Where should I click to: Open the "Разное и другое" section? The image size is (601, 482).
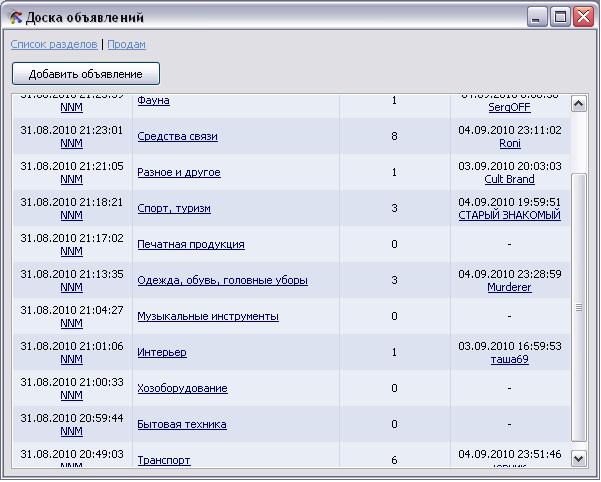(x=179, y=173)
